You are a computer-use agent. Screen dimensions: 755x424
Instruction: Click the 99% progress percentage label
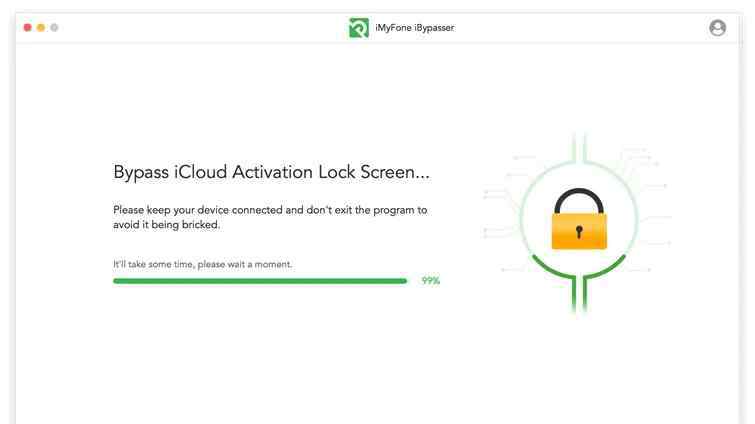click(x=430, y=281)
